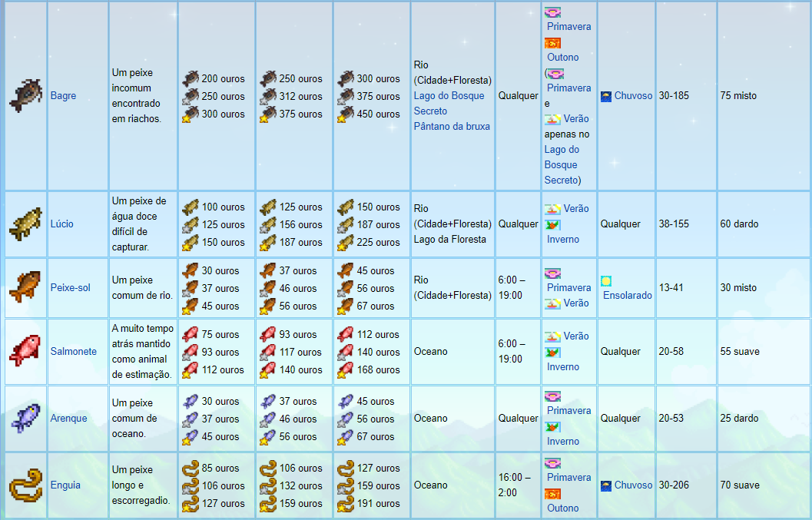This screenshot has width=812, height=520.
Task: Click the red fish icon by 75 ouros
Action: [x=190, y=335]
